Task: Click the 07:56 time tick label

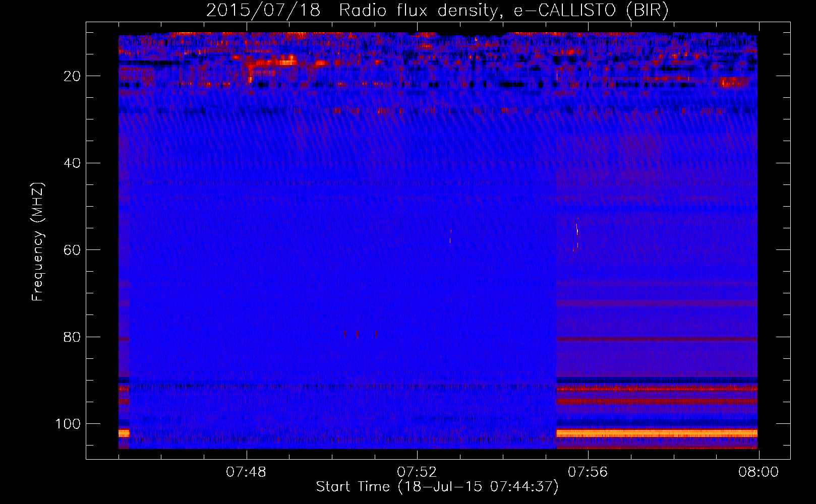Action: 588,472
